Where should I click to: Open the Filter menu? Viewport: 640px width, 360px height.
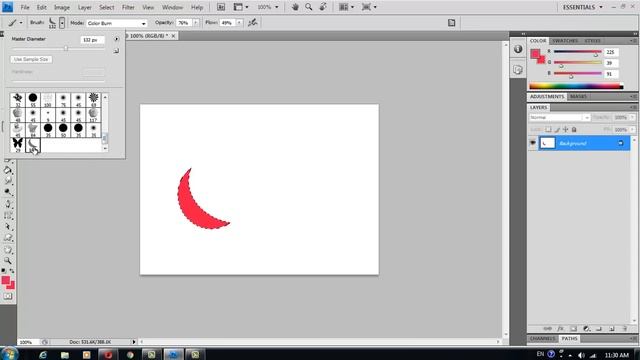(128, 7)
